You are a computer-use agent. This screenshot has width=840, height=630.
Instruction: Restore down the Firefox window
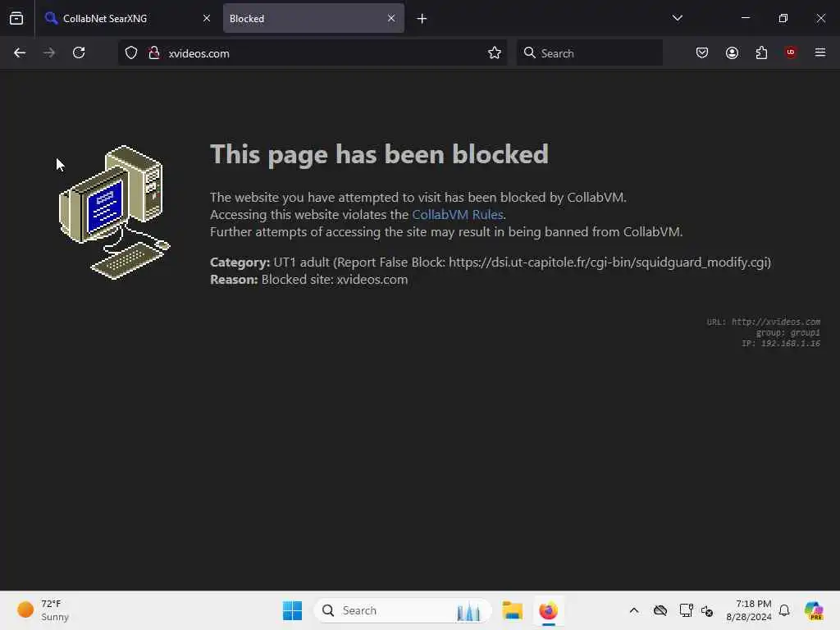pyautogui.click(x=783, y=18)
